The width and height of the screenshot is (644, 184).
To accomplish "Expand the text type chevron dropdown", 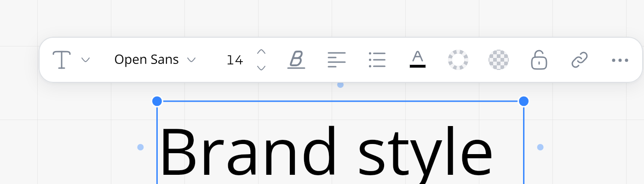I will pyautogui.click(x=86, y=60).
